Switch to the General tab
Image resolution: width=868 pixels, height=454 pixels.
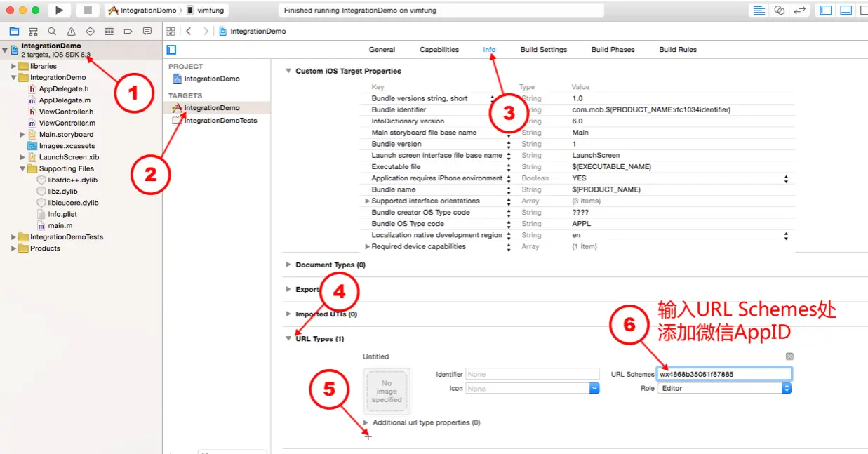pos(382,50)
